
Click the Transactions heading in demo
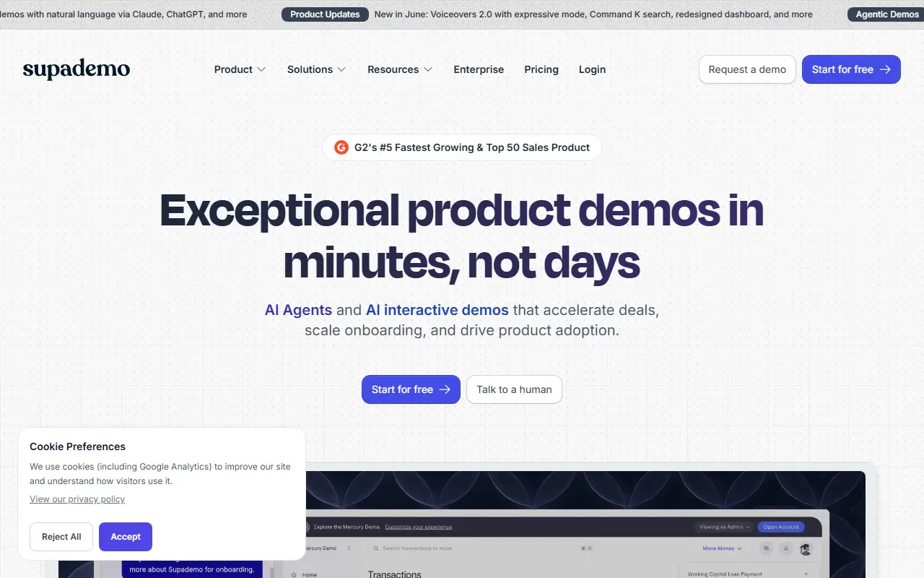(x=395, y=574)
